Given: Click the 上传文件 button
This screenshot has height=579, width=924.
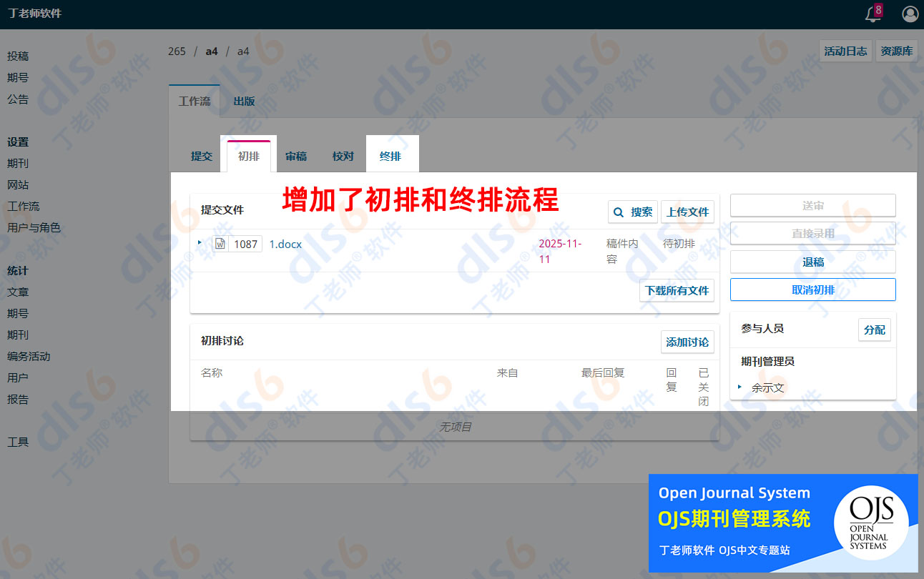Looking at the screenshot, I should 688,212.
